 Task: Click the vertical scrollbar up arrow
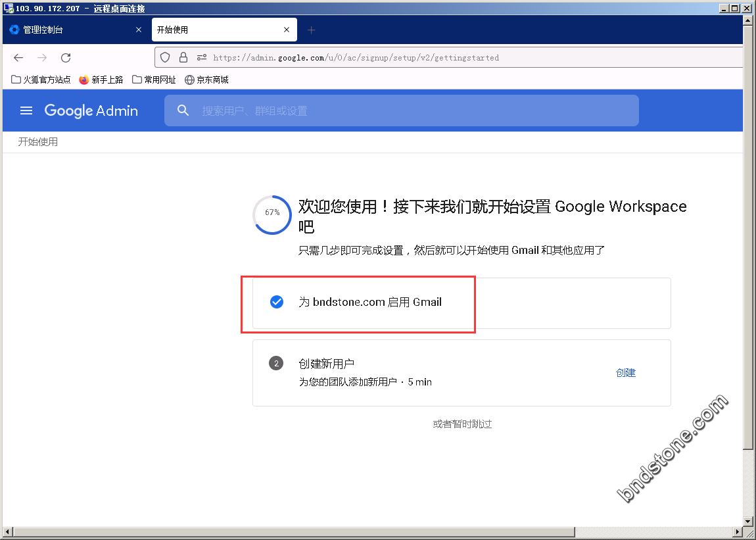click(748, 20)
